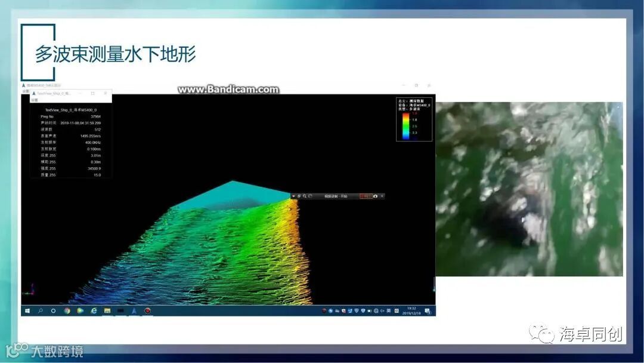644x363 pixels.
Task: Launch Internet Explorer from the taskbar
Action: coord(94,310)
